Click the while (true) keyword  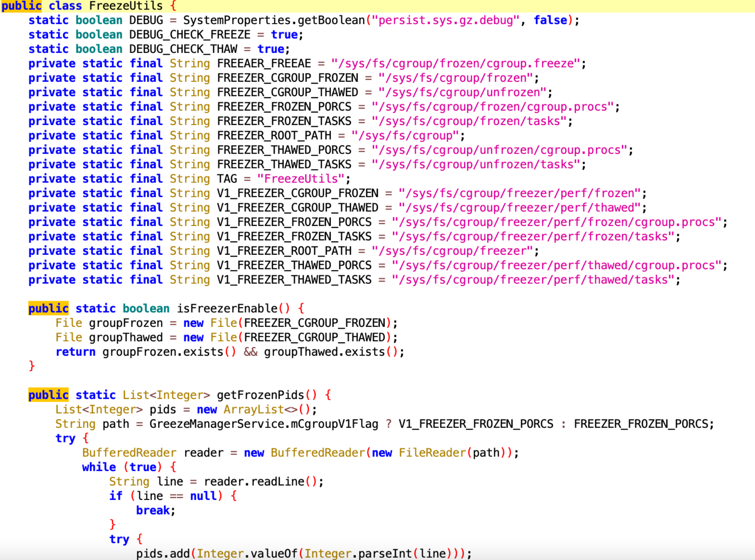point(99,467)
